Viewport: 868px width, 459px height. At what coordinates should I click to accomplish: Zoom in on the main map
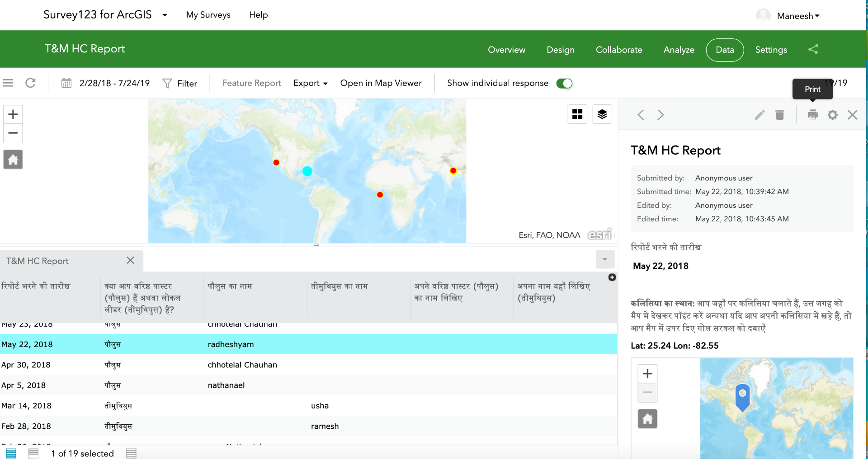13,114
